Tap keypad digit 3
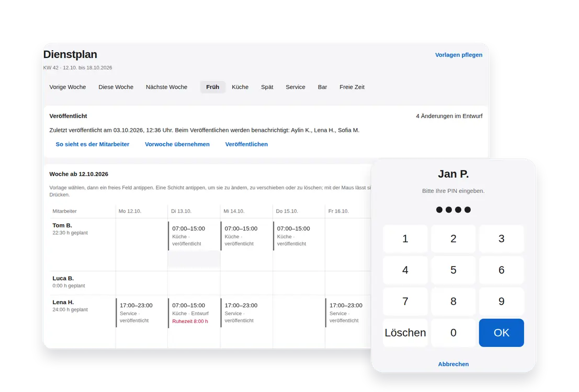Viewport: 579px width, 392px height. pyautogui.click(x=502, y=239)
